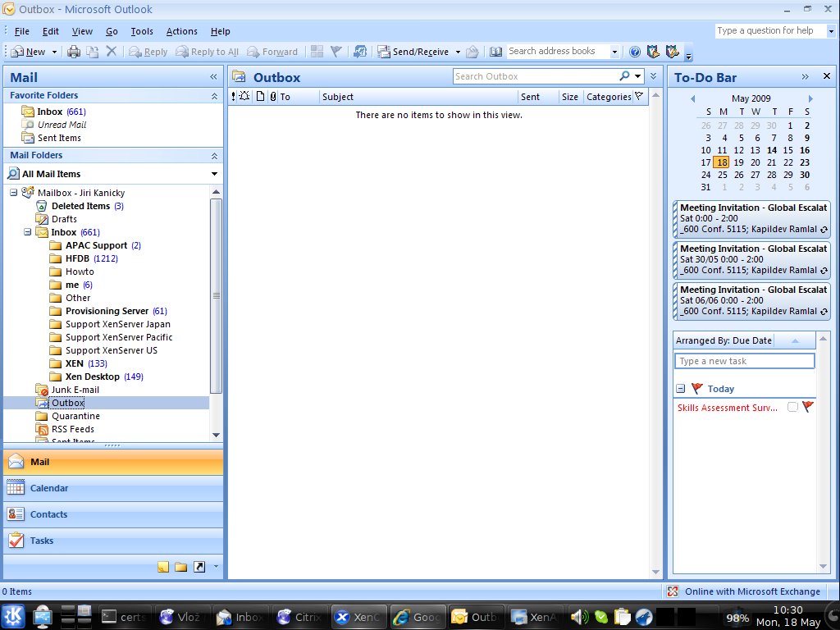Viewport: 840px width, 630px height.
Task: Open the All Mail Items dropdown
Action: pos(214,174)
